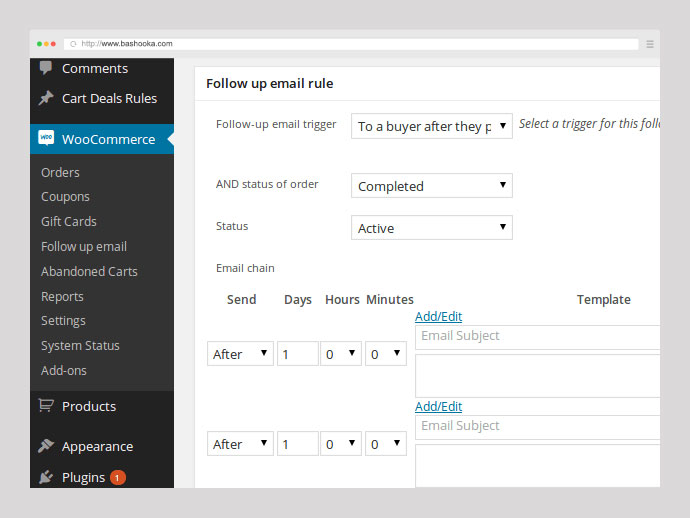
Task: Click the Email chain label
Action: 245,268
